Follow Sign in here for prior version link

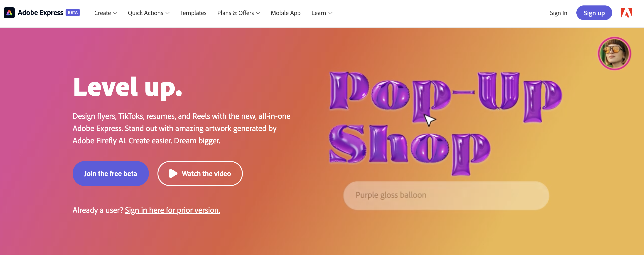(x=172, y=210)
